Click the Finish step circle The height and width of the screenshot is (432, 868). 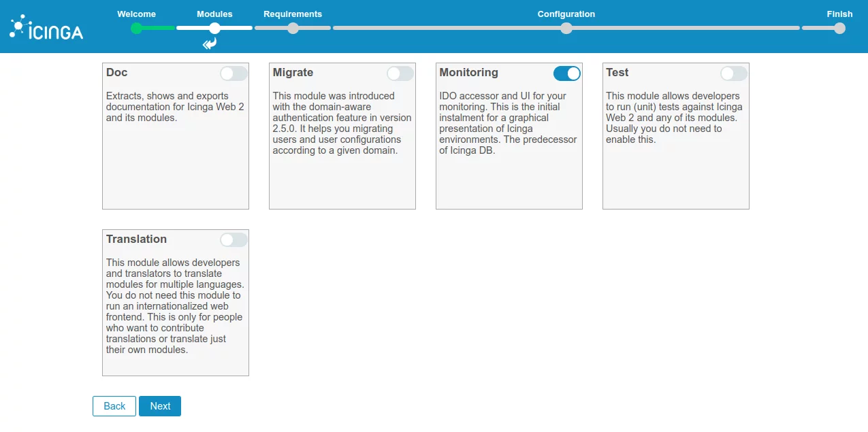tap(839, 28)
